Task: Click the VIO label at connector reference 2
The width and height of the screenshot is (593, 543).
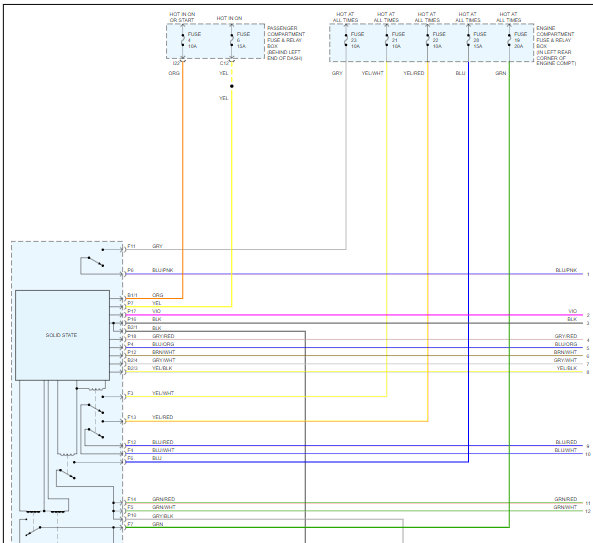Action: pyautogui.click(x=573, y=311)
